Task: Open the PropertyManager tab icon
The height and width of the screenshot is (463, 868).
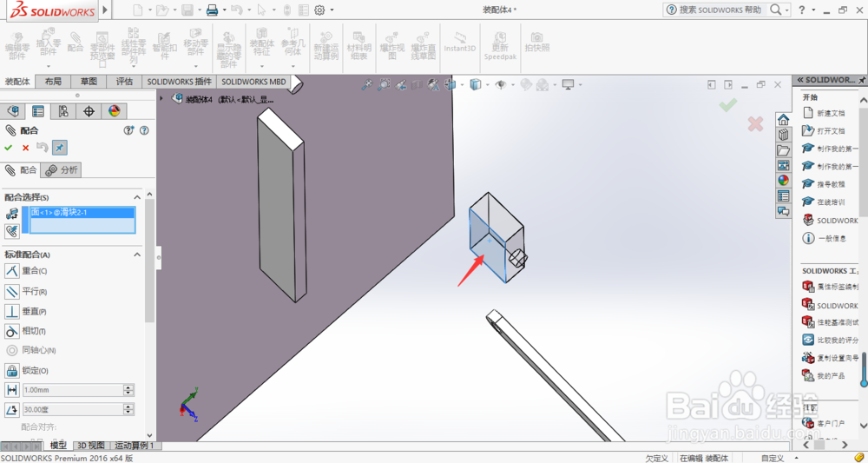Action: click(38, 111)
